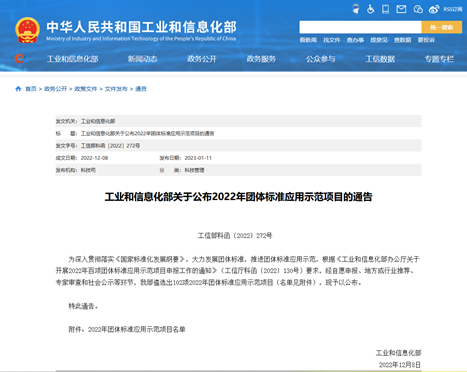The height and width of the screenshot is (372, 467).
Task: Click the site title 中华人民共和国工业和信息化部
Action: (x=142, y=27)
